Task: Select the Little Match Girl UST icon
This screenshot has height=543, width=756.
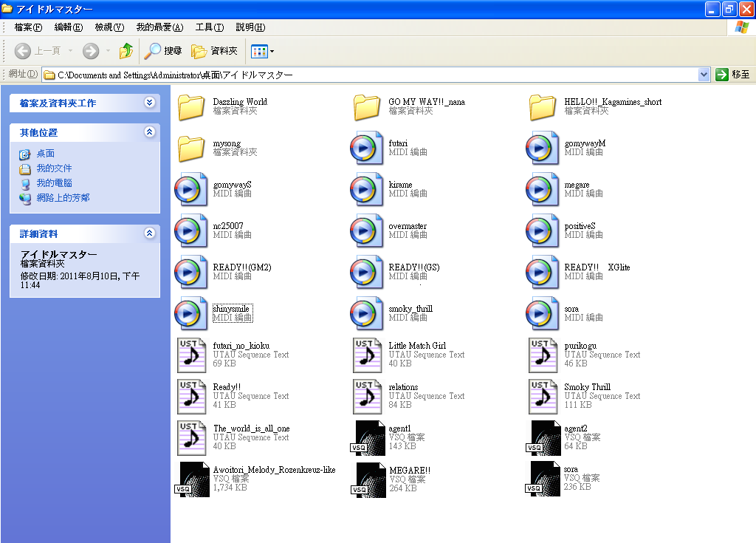Action: 367,355
